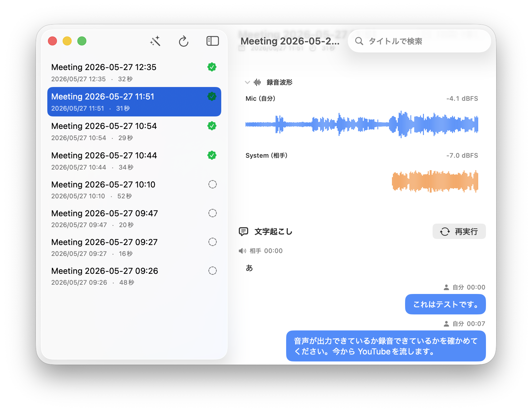Click the System (相手) track label

point(267,155)
